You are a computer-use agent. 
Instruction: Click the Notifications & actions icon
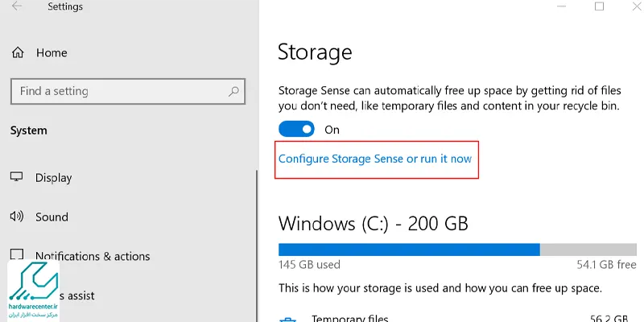(16, 254)
